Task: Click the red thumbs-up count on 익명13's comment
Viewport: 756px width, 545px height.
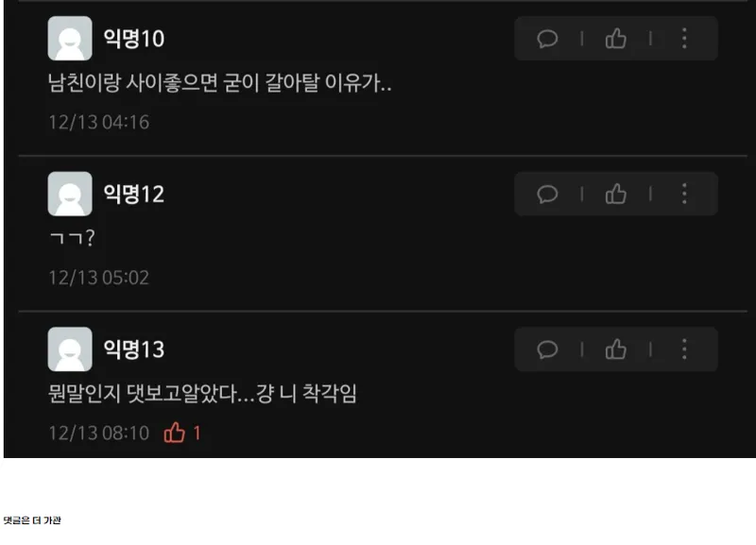Action: [x=182, y=433]
